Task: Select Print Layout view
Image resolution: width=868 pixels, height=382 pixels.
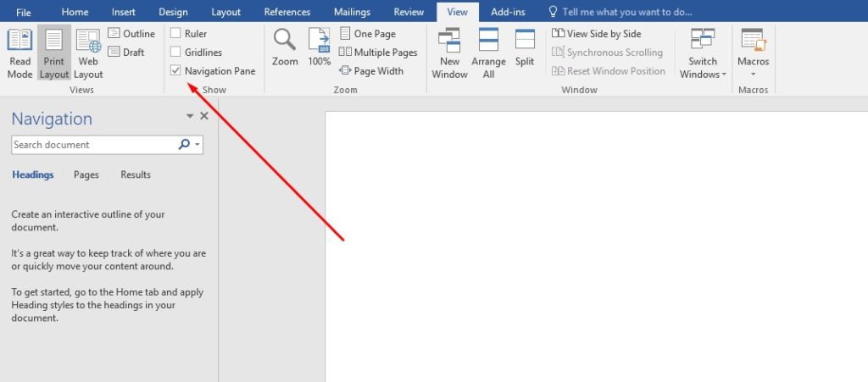Action: point(54,53)
